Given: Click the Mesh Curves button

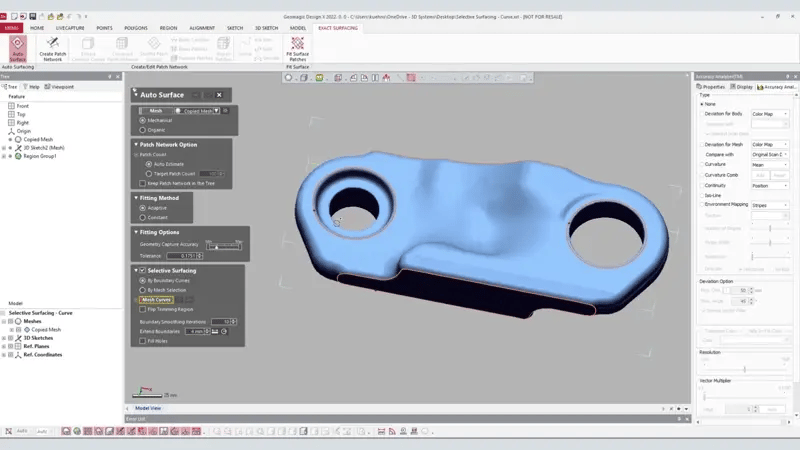Looking at the screenshot, I should click(155, 300).
